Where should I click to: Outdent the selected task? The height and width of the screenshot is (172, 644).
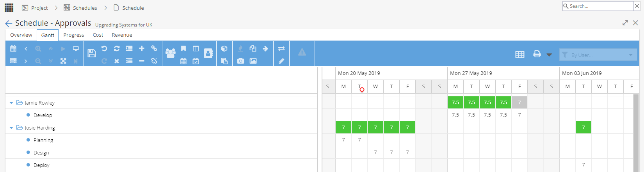click(129, 61)
